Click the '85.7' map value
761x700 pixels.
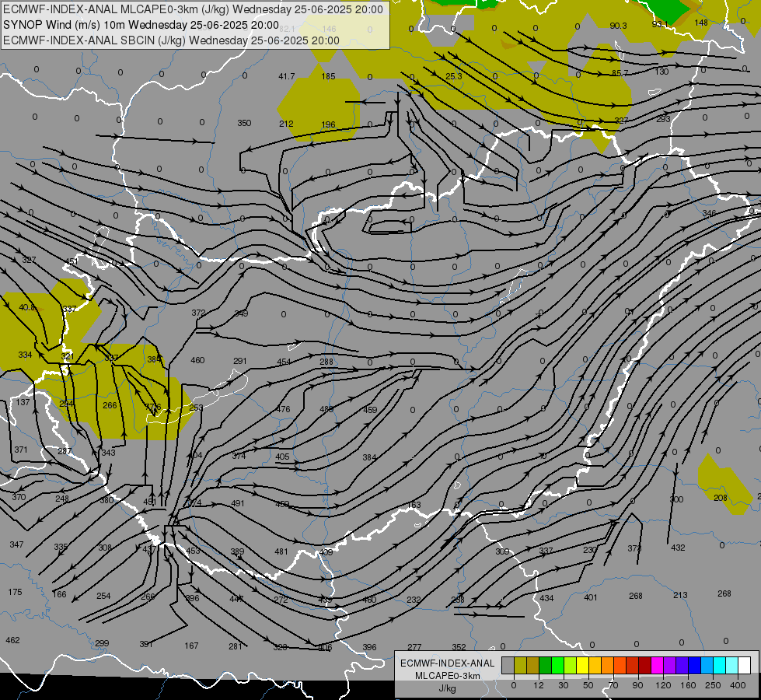[x=620, y=73]
